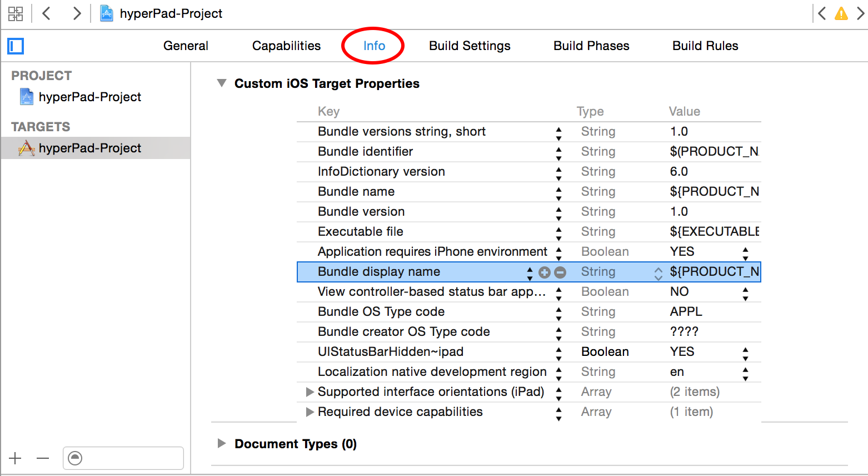
Task: Hide the project and targets list
Action: point(16,46)
